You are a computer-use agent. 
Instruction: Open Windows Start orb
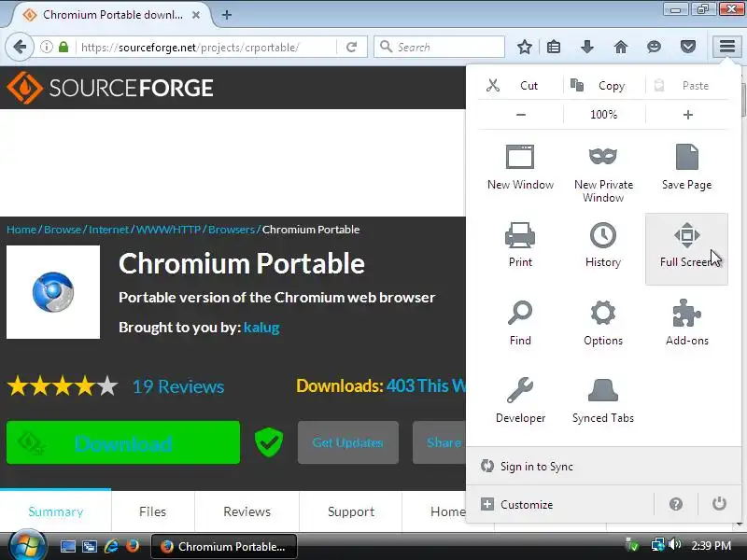[x=27, y=546]
